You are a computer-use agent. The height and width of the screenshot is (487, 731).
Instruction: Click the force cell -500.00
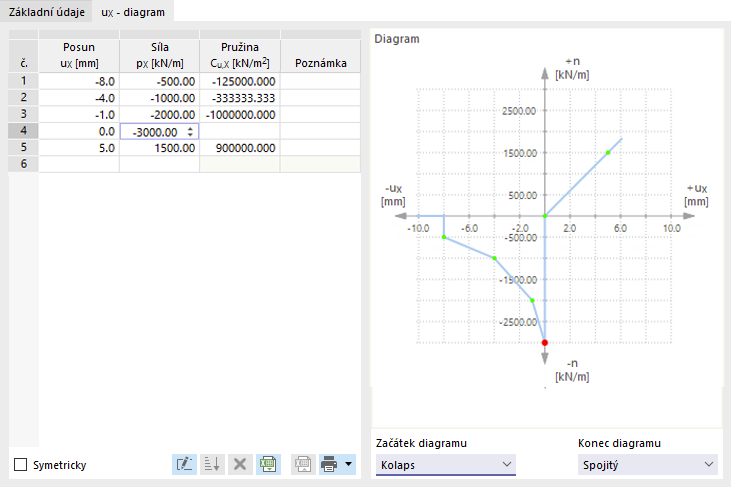tap(159, 81)
